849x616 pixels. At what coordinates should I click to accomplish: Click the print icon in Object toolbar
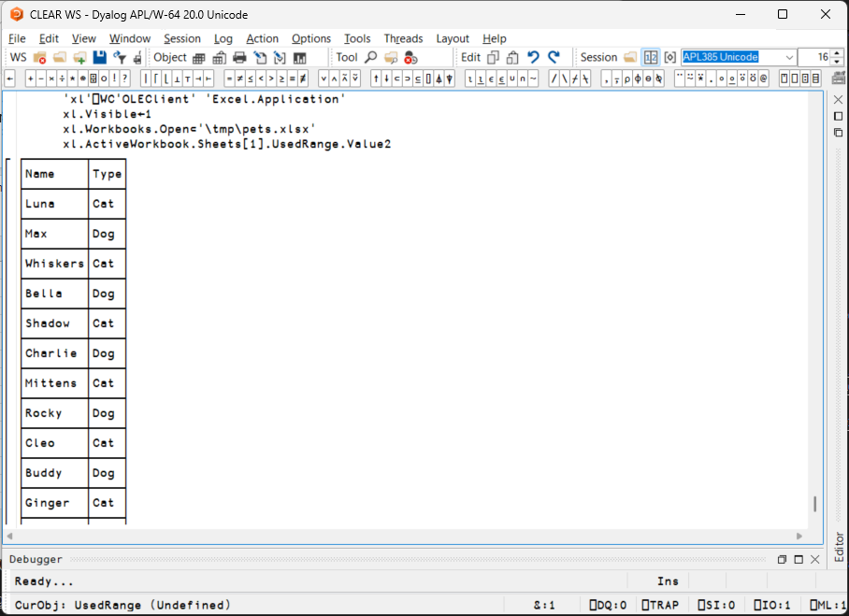click(239, 57)
